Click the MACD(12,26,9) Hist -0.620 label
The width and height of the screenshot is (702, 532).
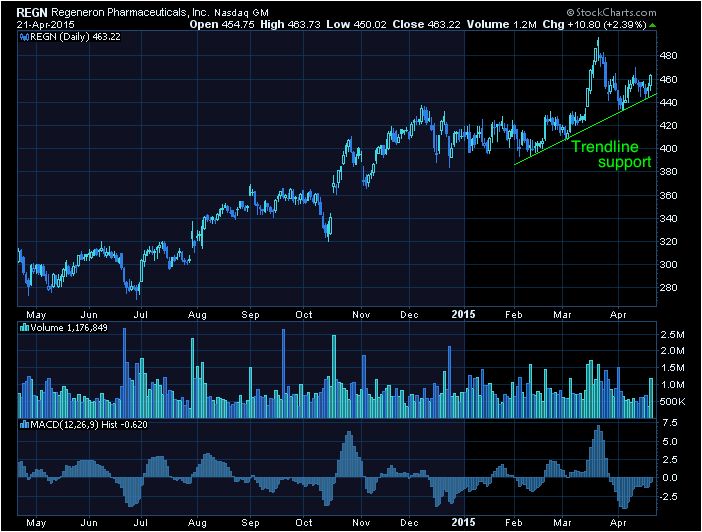89,425
